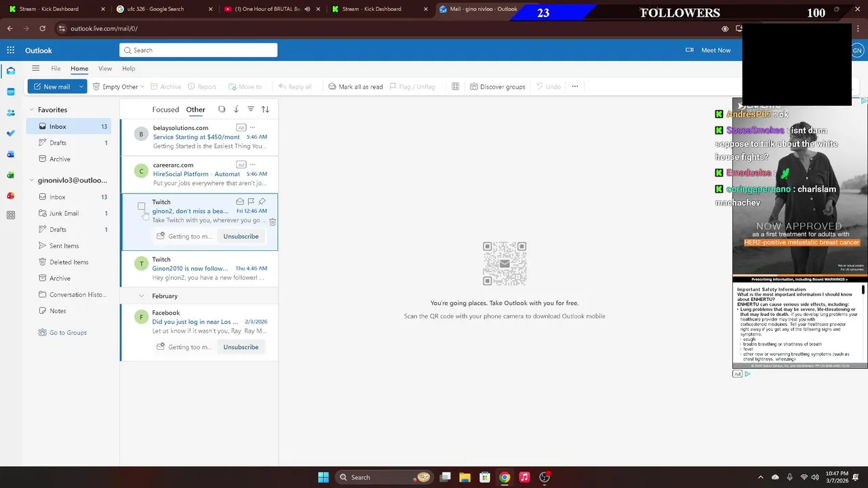Mark the Twitch ginon2 message as read icon
Screen dimensions: 868x488
click(240, 201)
